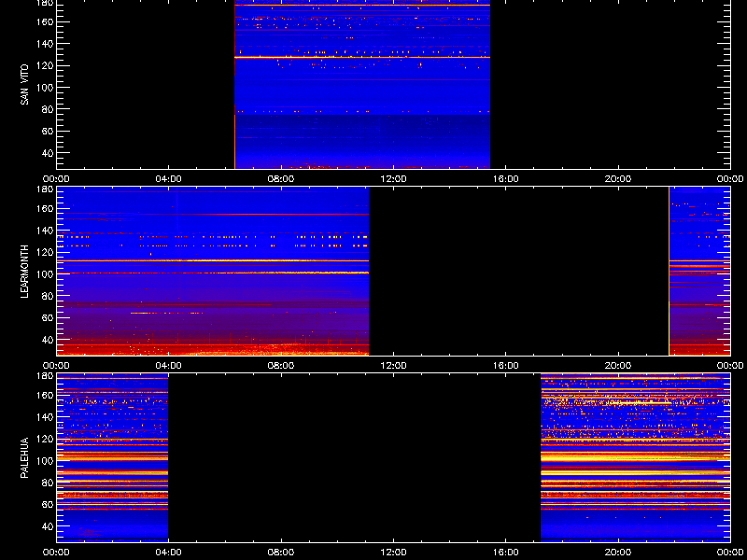Click the 160 frequency tick on Learmonth axis
747x560 pixels.
pyautogui.click(x=45, y=208)
